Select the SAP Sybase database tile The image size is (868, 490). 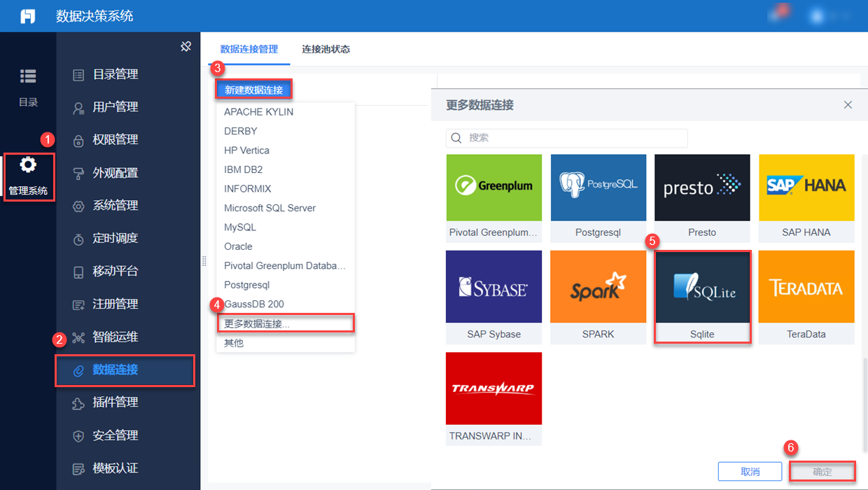(493, 297)
